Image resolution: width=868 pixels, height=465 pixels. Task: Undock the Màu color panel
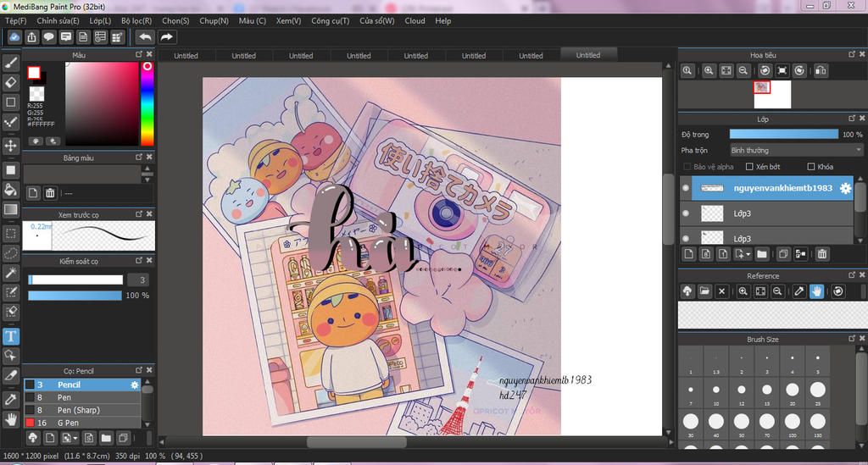(x=139, y=54)
